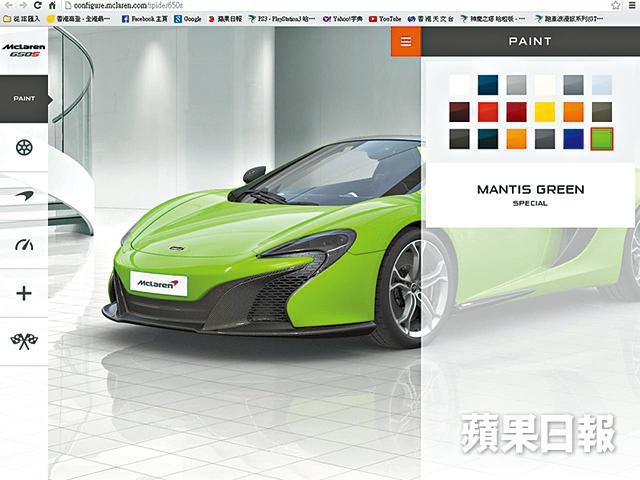Image resolution: width=640 pixels, height=480 pixels.
Task: Click the SPECIAL paint type text
Action: click(x=530, y=203)
